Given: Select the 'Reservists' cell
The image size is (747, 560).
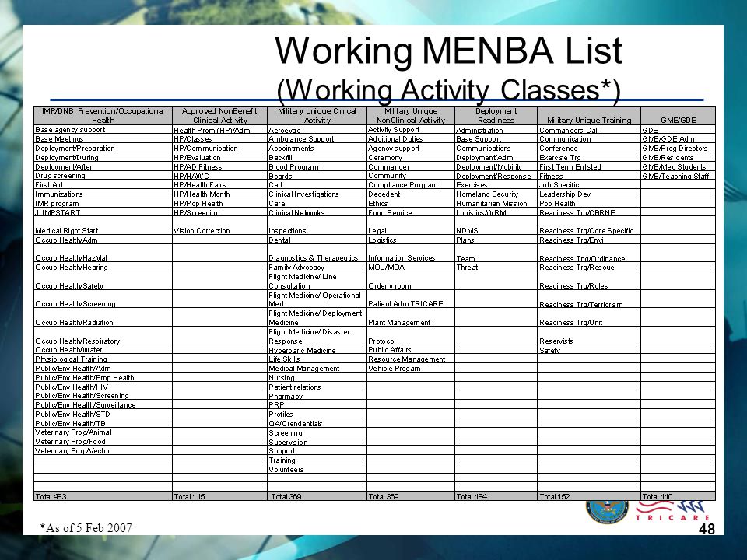Looking at the screenshot, I should click(x=589, y=336).
